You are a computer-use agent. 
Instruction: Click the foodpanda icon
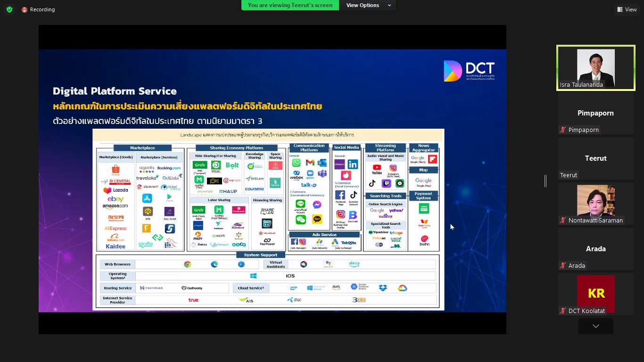tap(239, 210)
